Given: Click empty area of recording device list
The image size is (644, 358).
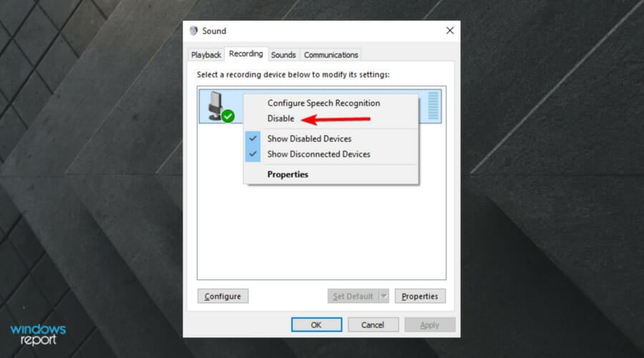Looking at the screenshot, I should [321, 230].
